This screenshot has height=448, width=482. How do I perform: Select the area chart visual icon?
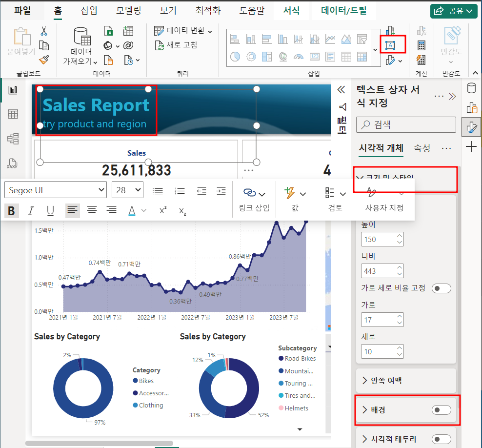(x=346, y=39)
